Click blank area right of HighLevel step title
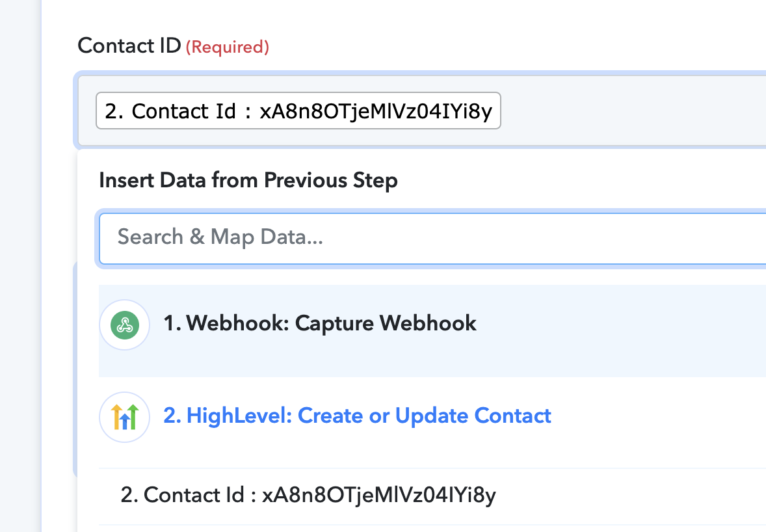Image resolution: width=766 pixels, height=532 pixels. [659, 417]
